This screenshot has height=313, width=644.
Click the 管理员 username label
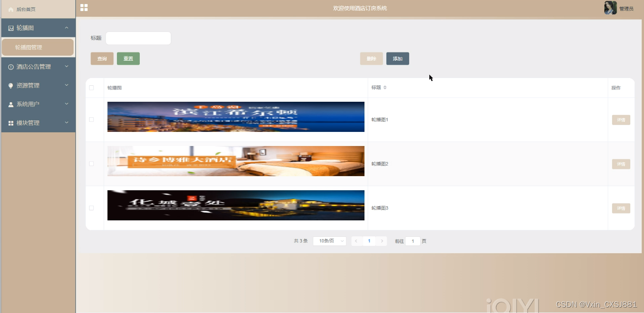(626, 9)
